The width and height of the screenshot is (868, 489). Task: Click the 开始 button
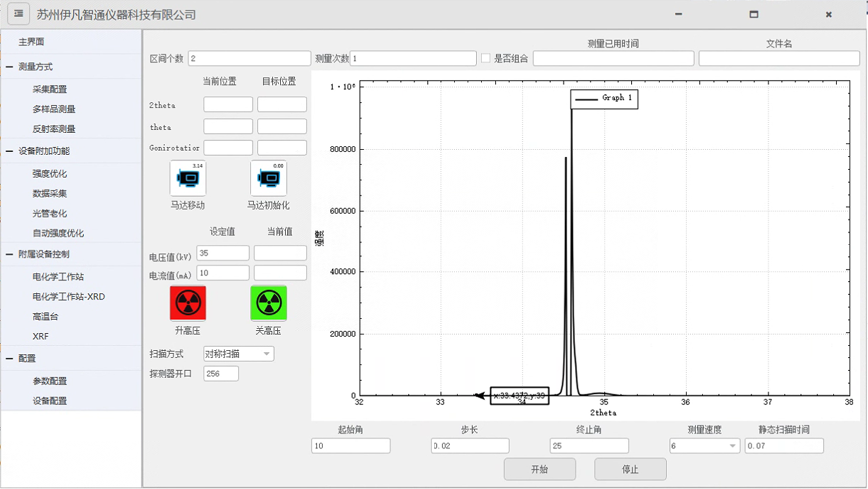pyautogui.click(x=539, y=469)
